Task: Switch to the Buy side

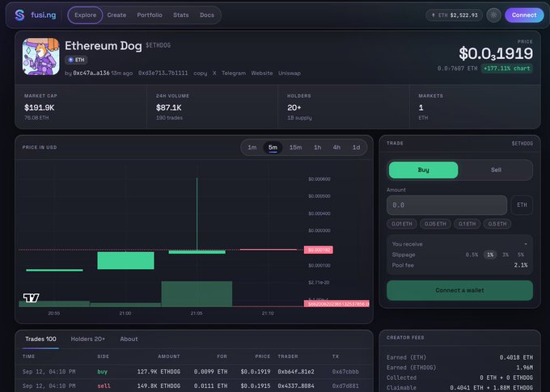Action: pos(423,170)
